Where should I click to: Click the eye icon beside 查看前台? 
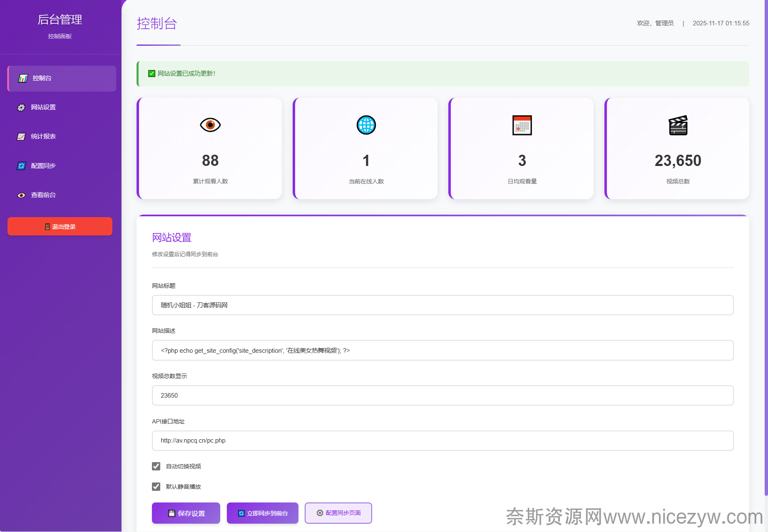point(21,195)
